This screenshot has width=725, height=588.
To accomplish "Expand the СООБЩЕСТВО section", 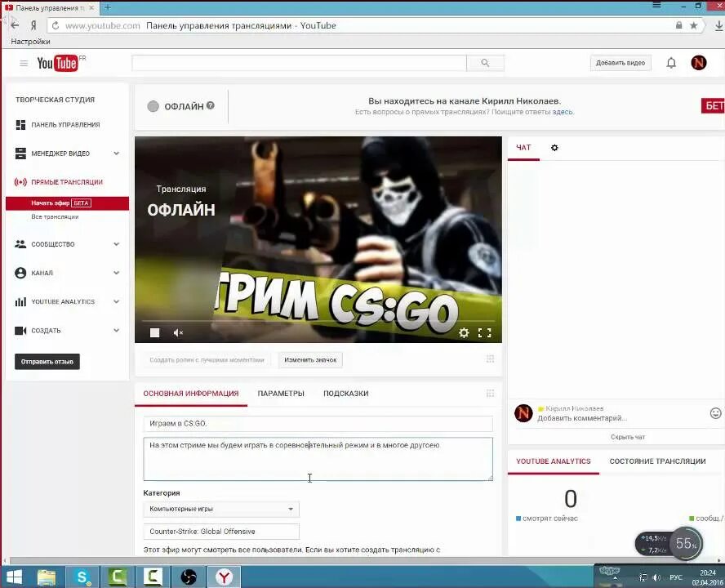I will tap(116, 244).
